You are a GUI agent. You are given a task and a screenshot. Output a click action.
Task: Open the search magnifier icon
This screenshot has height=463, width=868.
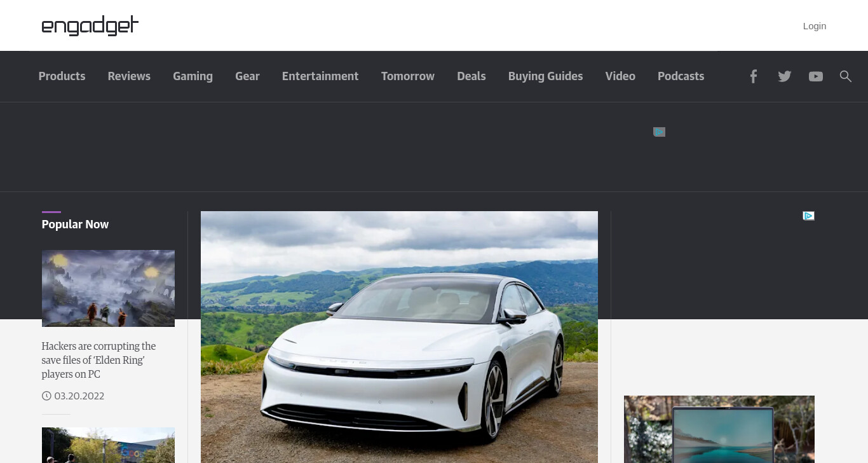click(x=845, y=76)
